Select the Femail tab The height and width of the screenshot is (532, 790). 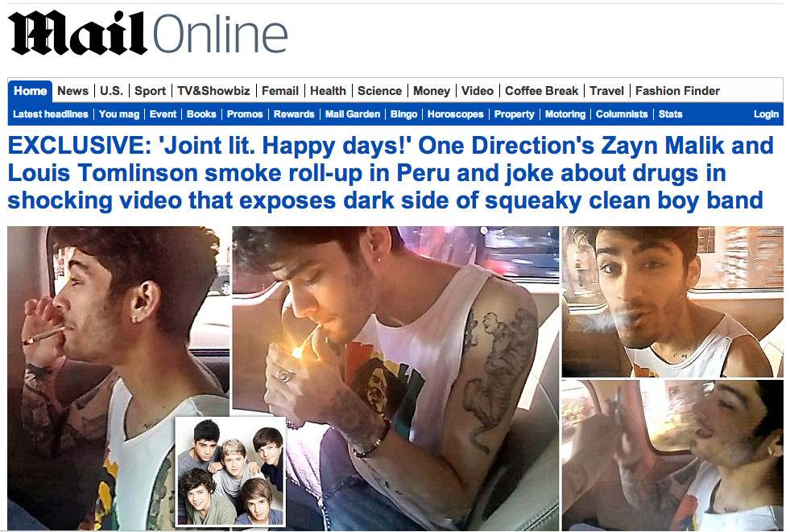[x=280, y=91]
